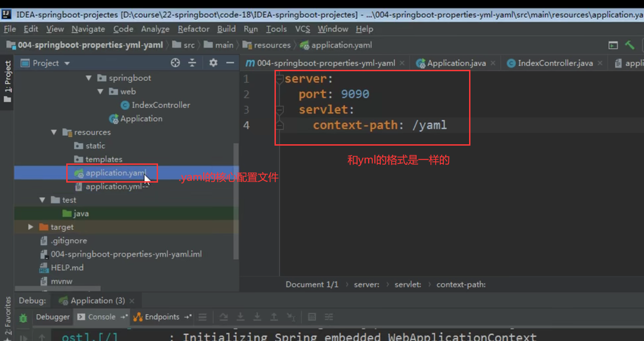Select Application class in project tree
This screenshot has height=341, width=644.
pyautogui.click(x=136, y=119)
